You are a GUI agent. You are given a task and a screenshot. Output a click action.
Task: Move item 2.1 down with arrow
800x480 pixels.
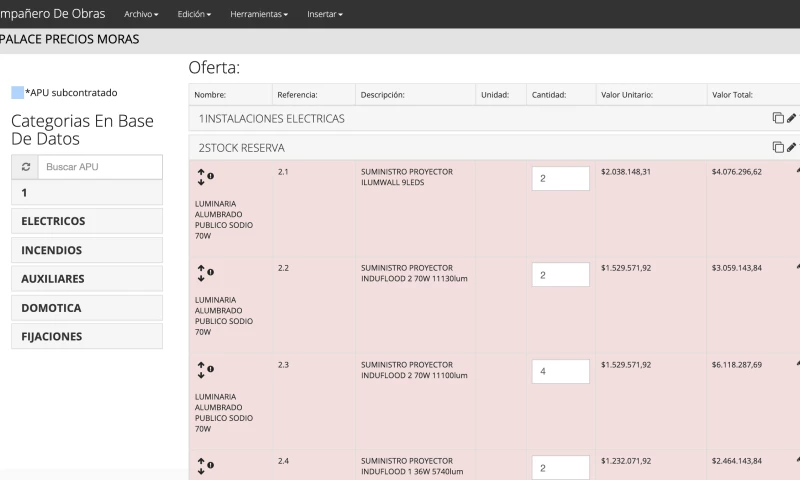tap(201, 182)
